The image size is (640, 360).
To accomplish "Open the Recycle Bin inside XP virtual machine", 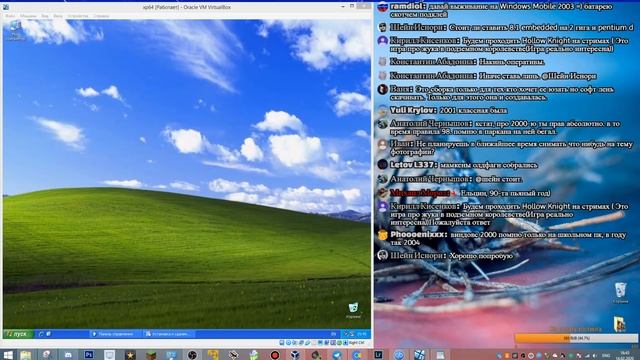I will (353, 310).
